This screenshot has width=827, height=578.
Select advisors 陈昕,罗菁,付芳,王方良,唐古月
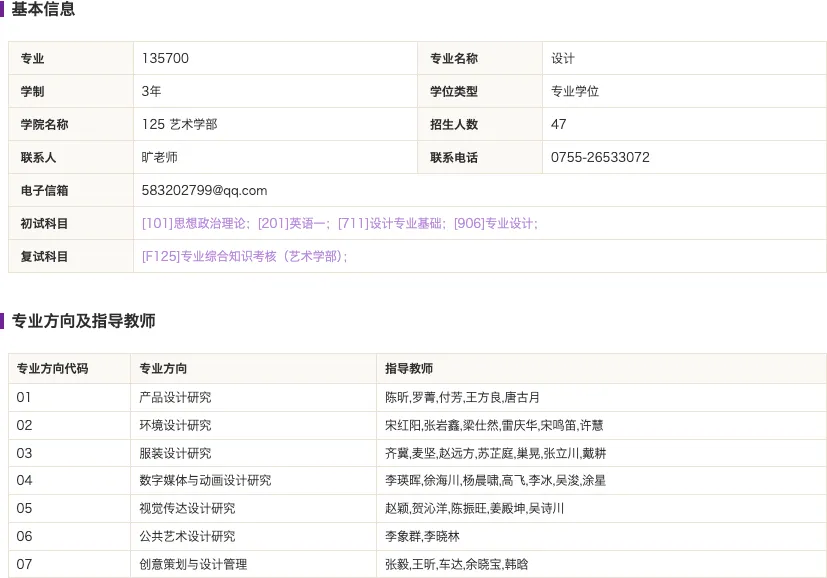462,397
